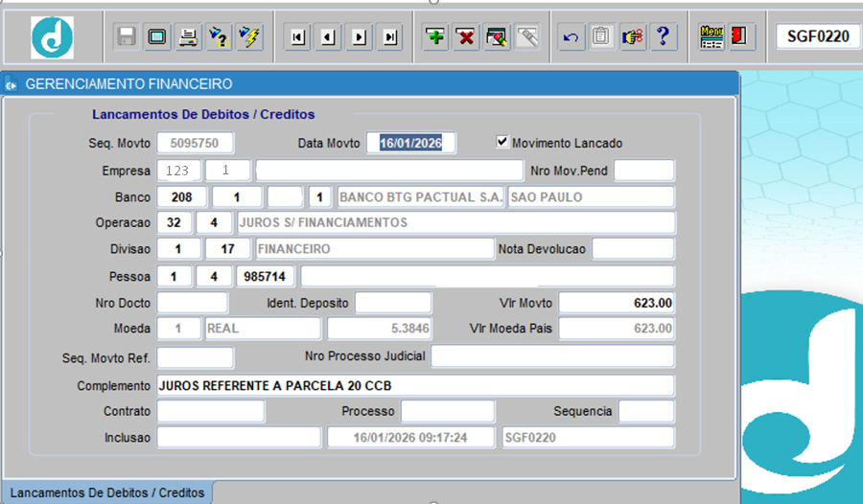This screenshot has height=504, width=863.
Task: Click the print icon in toolbar
Action: click(x=189, y=37)
